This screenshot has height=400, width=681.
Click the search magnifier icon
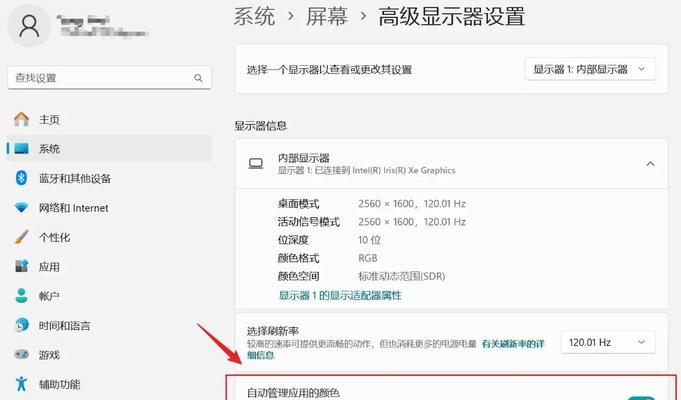tap(198, 78)
